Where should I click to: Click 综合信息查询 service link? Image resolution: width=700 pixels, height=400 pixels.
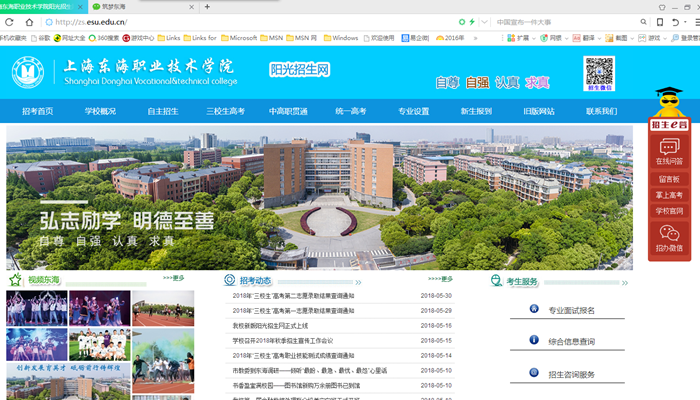pos(571,342)
